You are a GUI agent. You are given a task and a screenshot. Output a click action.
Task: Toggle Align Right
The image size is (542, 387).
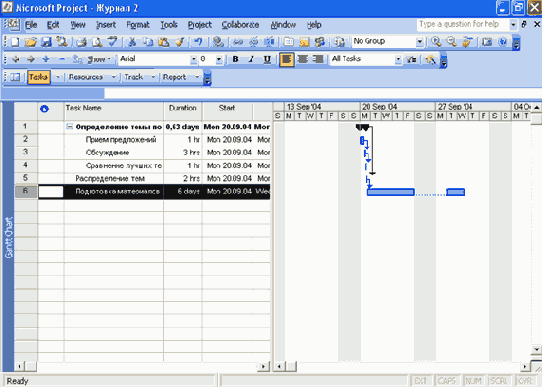(x=318, y=59)
